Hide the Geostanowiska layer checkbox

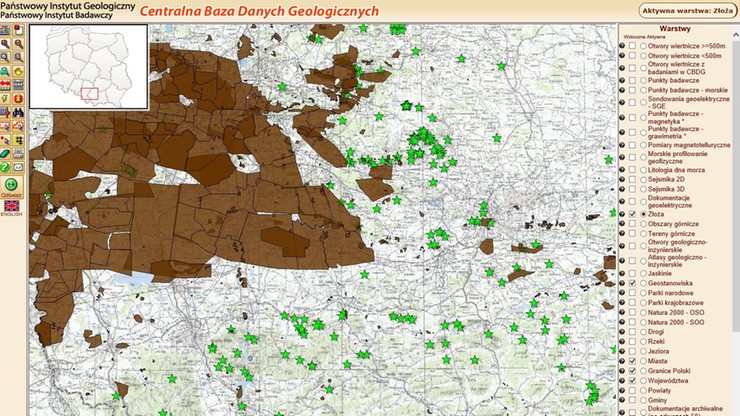click(632, 283)
